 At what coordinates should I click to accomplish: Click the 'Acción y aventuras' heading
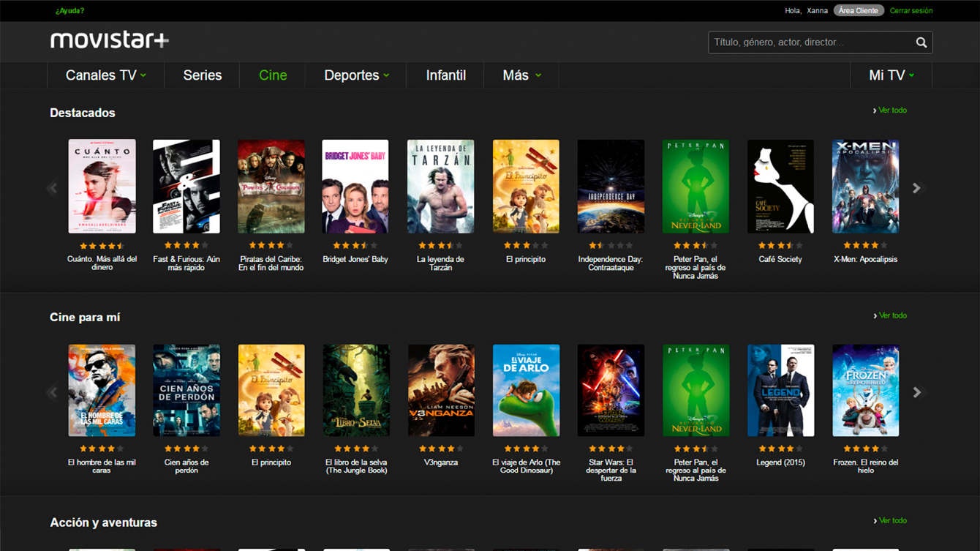[x=103, y=522]
